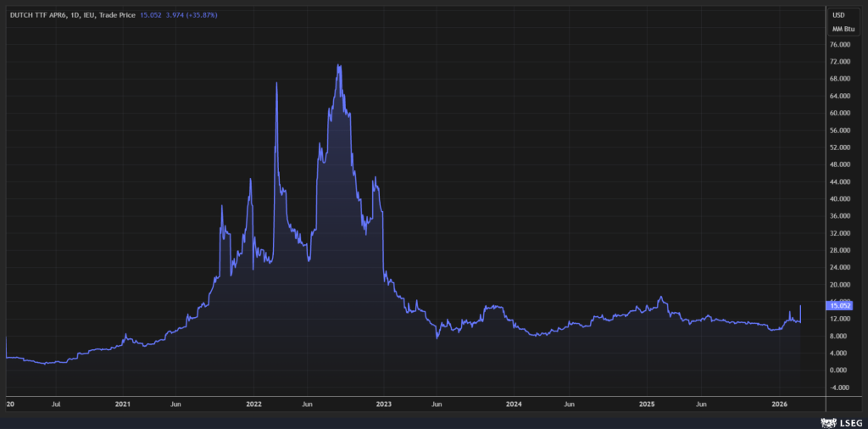Viewport: 868px width, 429px height.
Task: Click the sharp early-2022 spike tip
Action: point(277,83)
